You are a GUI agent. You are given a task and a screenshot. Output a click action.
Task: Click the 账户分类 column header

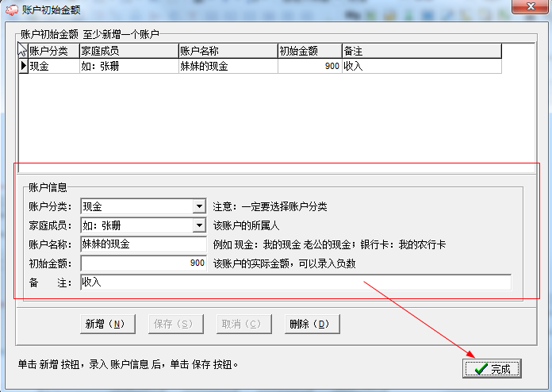click(54, 51)
